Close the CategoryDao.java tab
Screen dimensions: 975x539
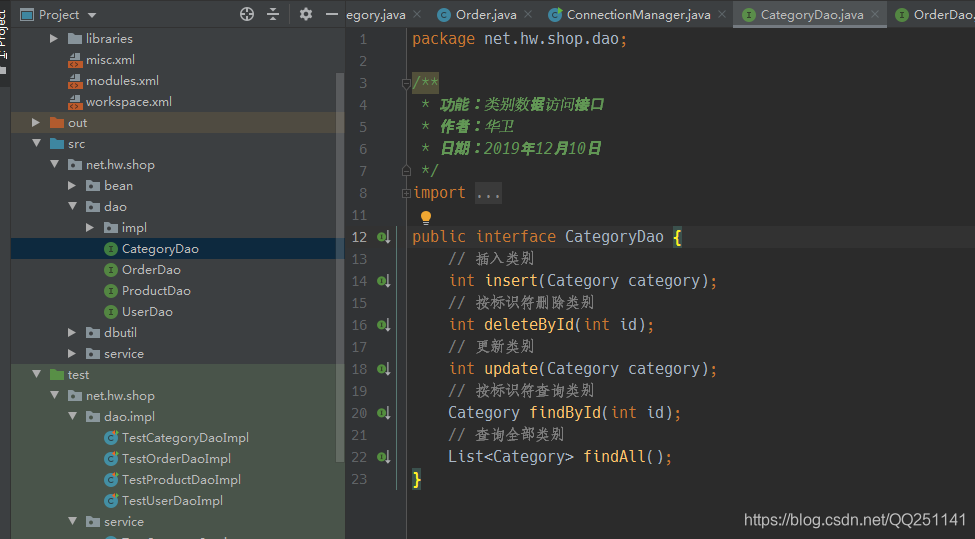tap(875, 14)
